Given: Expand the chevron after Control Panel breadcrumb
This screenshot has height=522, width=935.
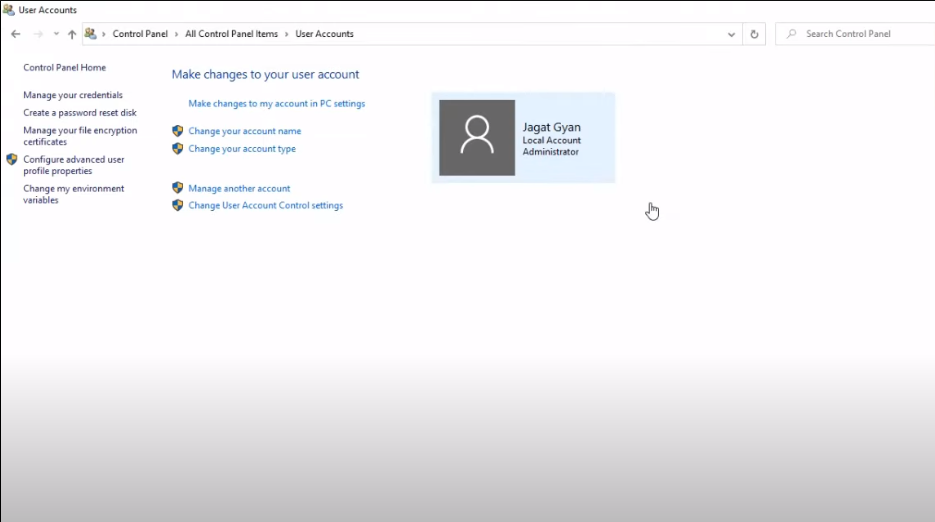Looking at the screenshot, I should coord(177,34).
